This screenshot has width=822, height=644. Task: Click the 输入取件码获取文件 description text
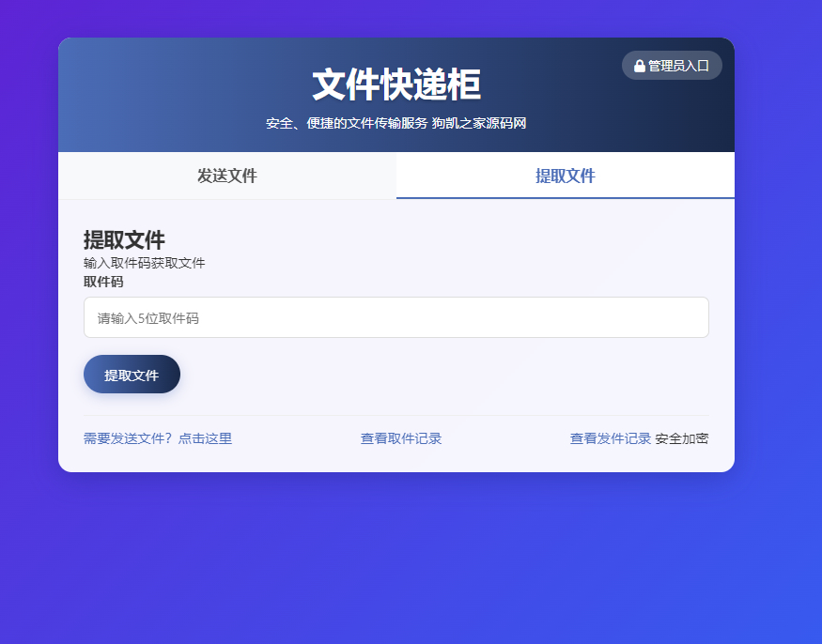point(144,263)
